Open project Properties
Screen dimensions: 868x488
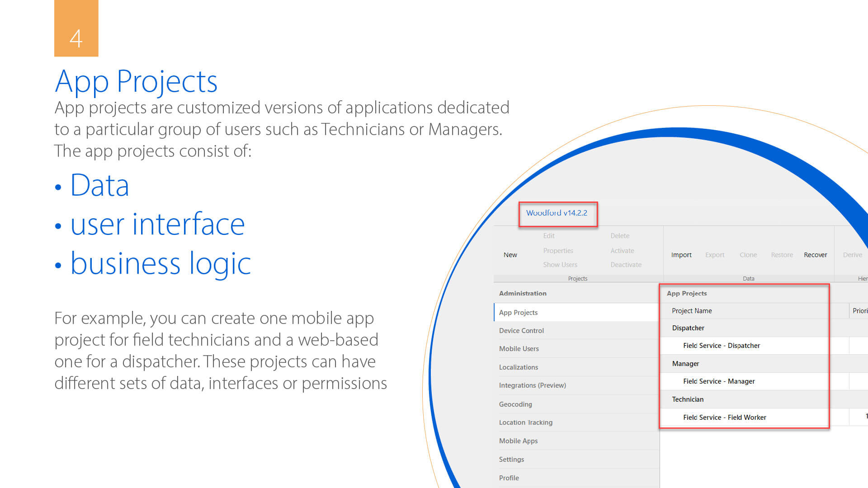coord(558,251)
